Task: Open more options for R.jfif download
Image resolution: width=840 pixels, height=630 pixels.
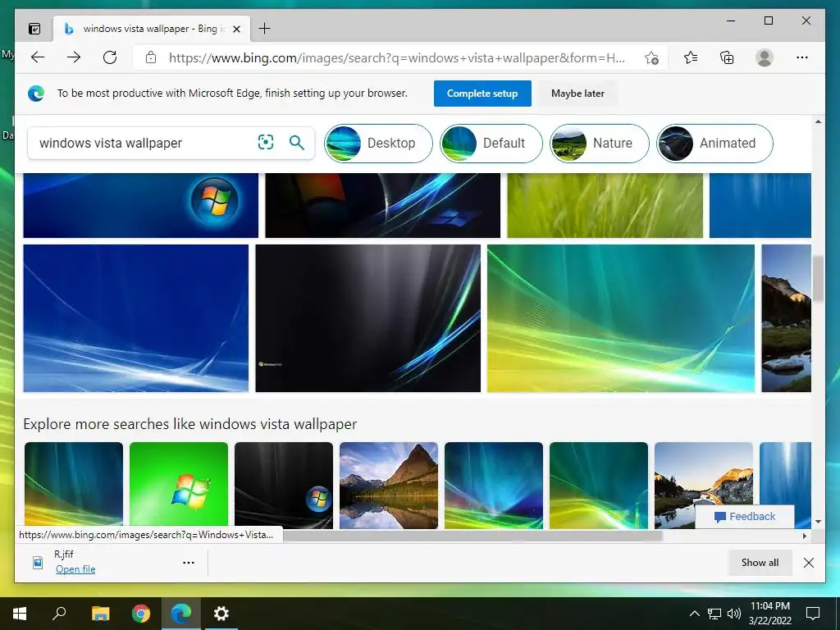Action: click(x=189, y=563)
